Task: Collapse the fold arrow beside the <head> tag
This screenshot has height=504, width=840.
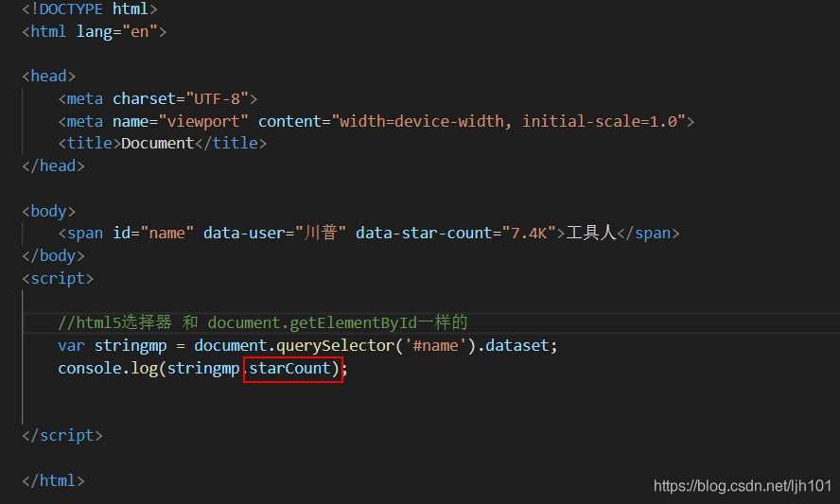Action: pos(9,77)
